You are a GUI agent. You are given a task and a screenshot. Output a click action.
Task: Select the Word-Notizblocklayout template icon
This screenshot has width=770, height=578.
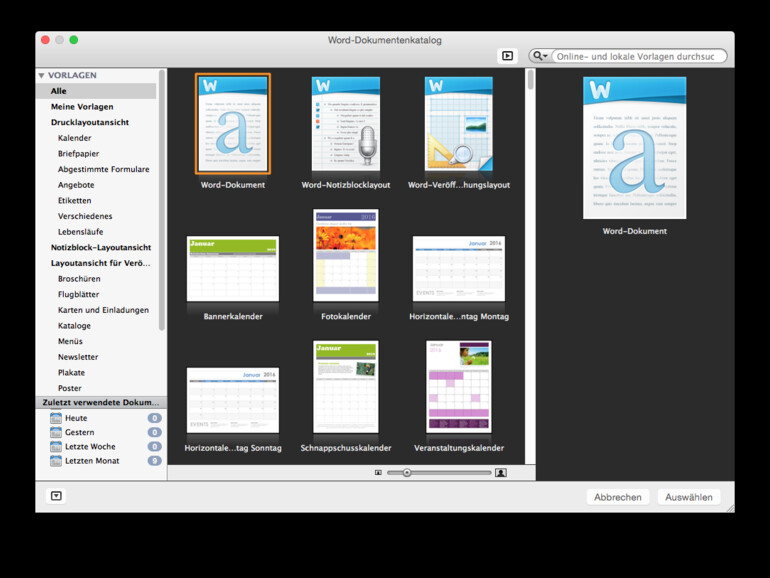(x=346, y=124)
